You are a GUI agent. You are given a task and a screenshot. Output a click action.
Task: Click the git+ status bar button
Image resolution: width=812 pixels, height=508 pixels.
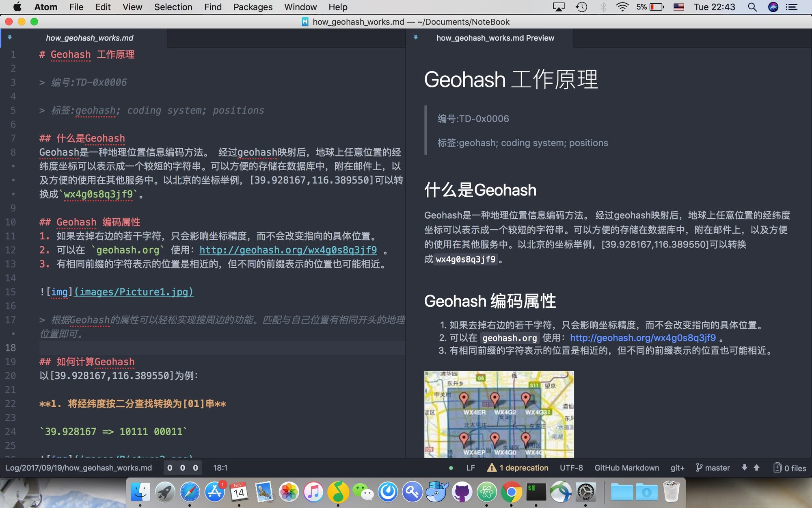click(677, 468)
